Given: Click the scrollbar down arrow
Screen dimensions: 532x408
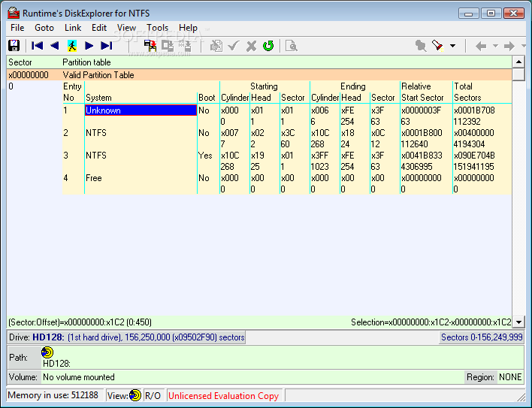Looking at the screenshot, I should [518, 322].
